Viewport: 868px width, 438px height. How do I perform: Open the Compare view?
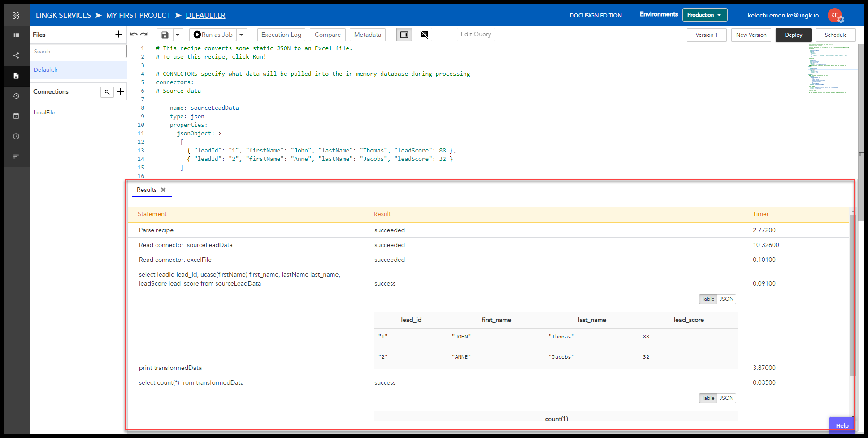point(328,35)
